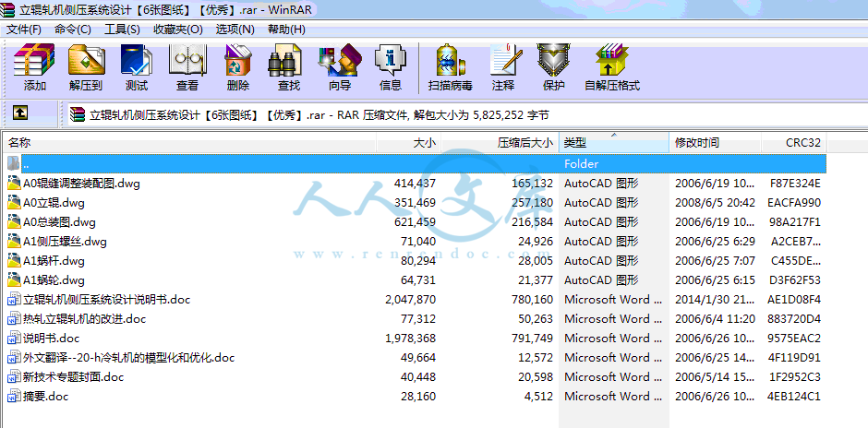Click the CRC32 value 4EB124C1

coord(795,397)
